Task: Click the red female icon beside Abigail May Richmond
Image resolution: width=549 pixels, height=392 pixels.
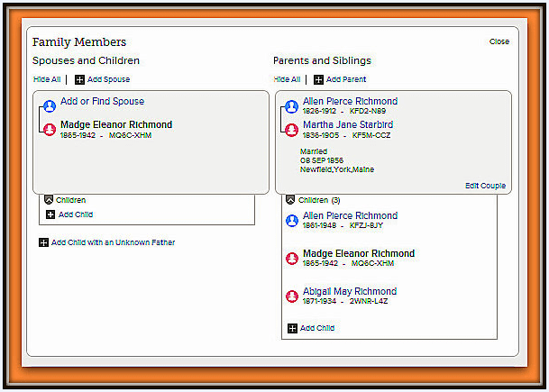Action: click(292, 296)
